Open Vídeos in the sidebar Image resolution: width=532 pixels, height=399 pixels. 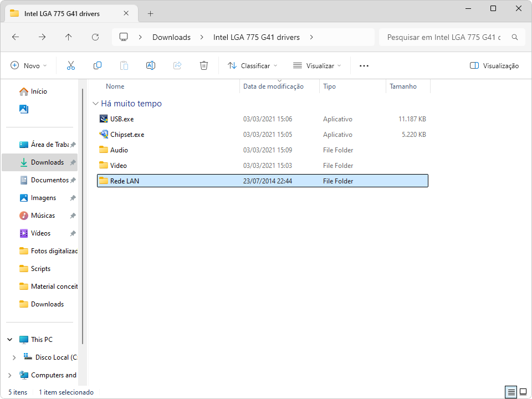(40, 233)
